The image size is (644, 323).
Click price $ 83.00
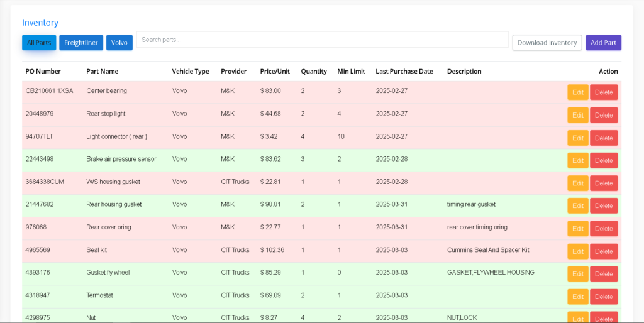click(270, 90)
